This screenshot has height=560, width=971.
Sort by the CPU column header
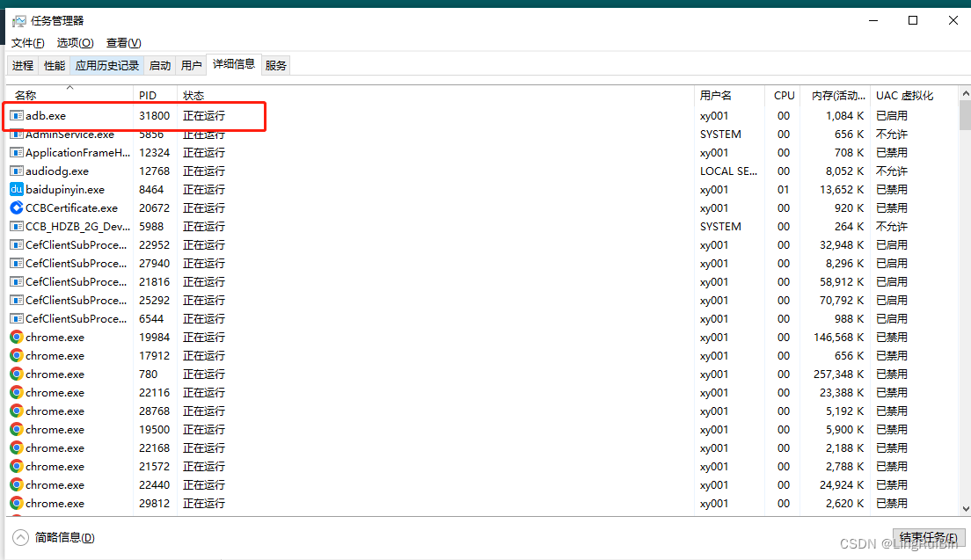(x=783, y=95)
